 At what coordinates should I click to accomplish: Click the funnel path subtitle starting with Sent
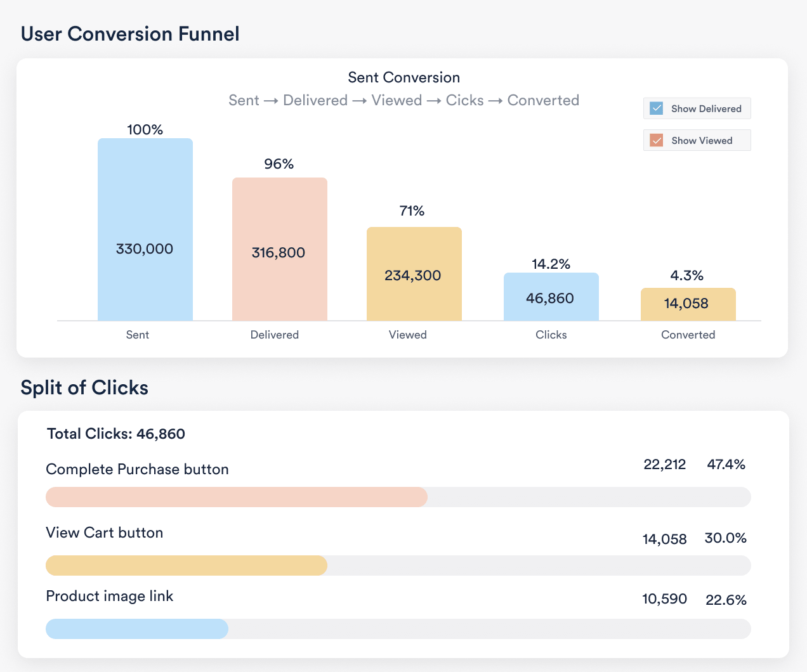click(x=404, y=100)
